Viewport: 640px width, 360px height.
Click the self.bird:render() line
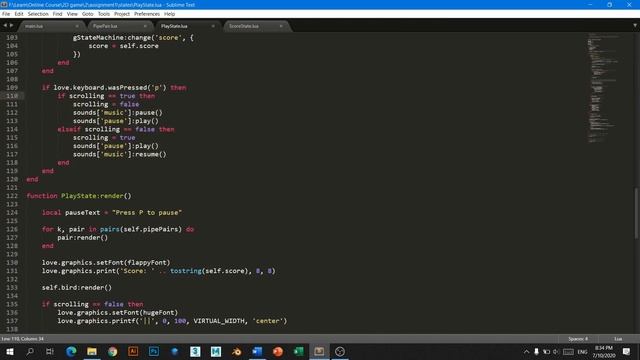pyautogui.click(x=77, y=288)
